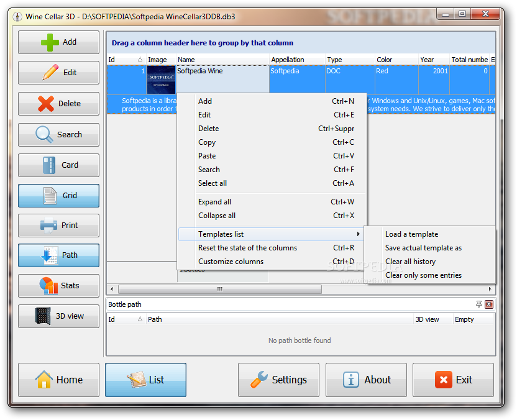Sort by the Name column header

tap(222, 60)
